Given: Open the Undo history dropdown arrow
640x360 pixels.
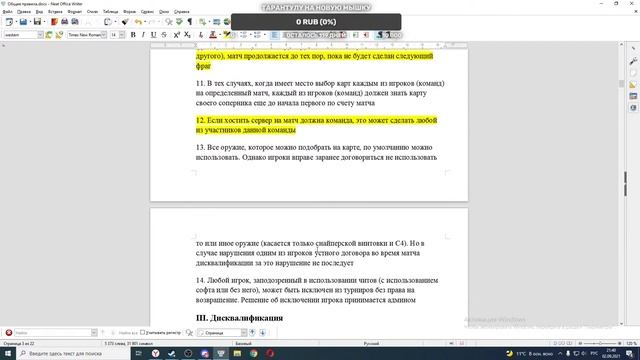Looking at the screenshot, I should [145, 22].
